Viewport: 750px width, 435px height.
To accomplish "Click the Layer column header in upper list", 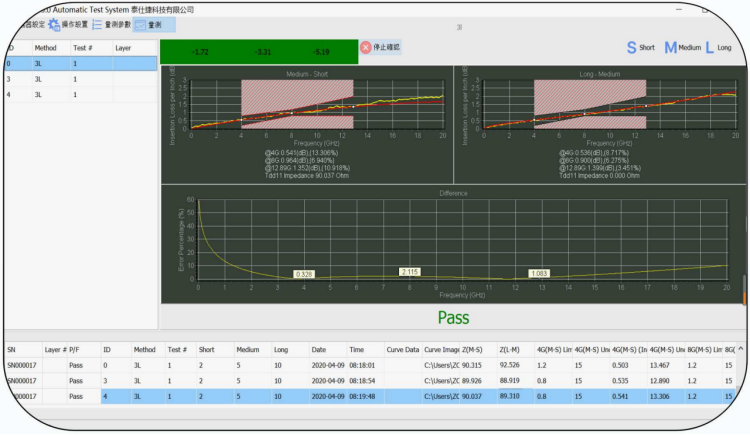I will pyautogui.click(x=123, y=48).
